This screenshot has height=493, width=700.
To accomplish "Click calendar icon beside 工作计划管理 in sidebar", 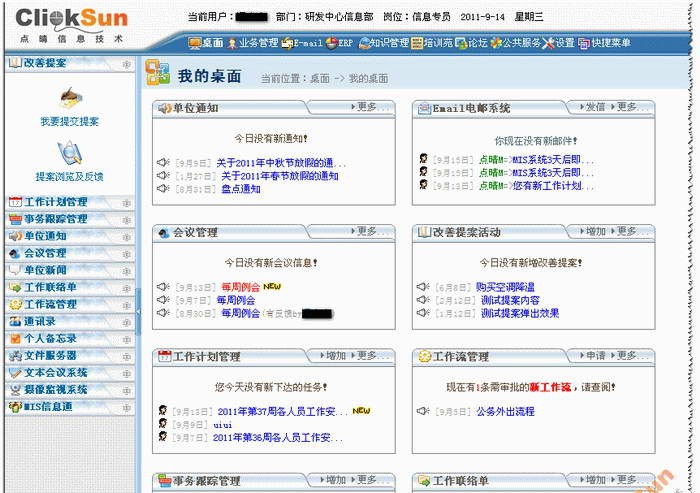I will 15,202.
